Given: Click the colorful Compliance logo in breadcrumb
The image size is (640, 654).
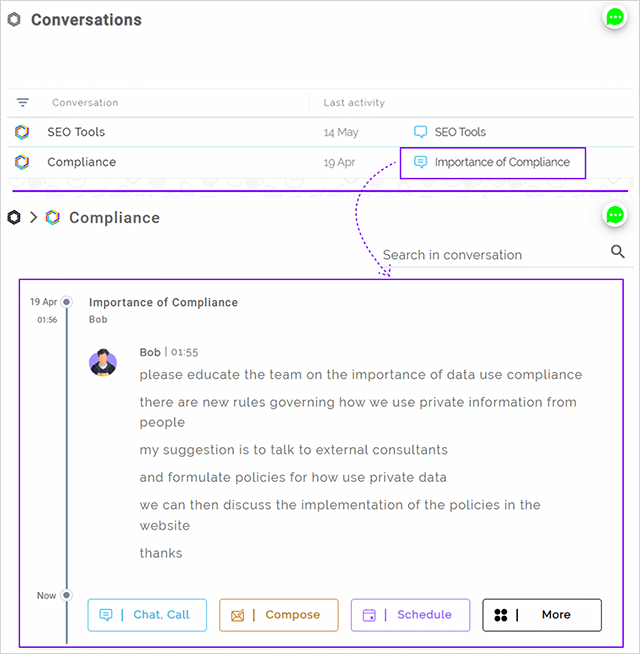Looking at the screenshot, I should click(53, 217).
